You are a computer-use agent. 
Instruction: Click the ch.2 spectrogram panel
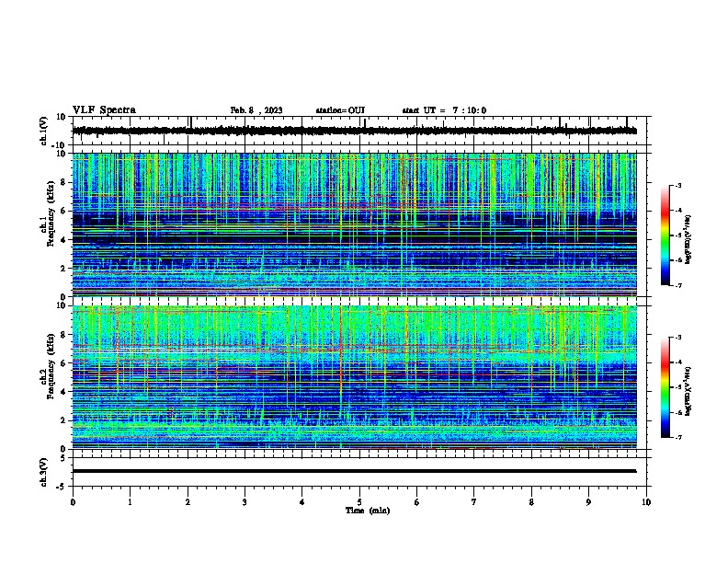(355, 377)
